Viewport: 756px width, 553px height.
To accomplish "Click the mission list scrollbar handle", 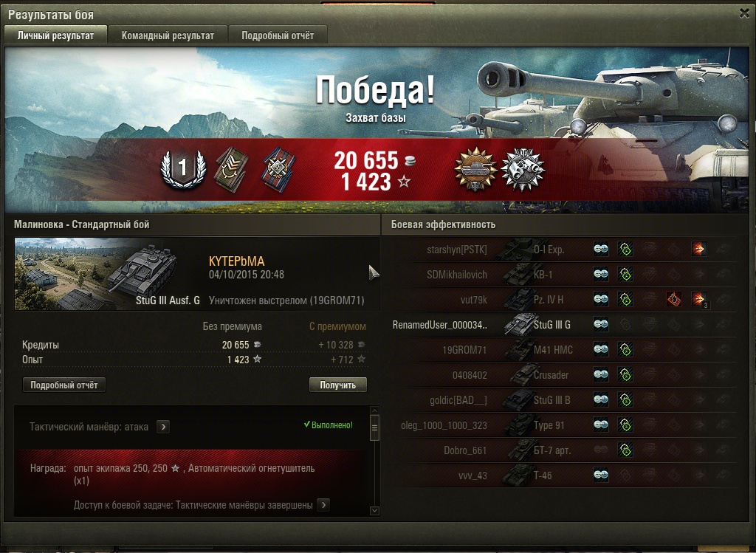I will [374, 427].
